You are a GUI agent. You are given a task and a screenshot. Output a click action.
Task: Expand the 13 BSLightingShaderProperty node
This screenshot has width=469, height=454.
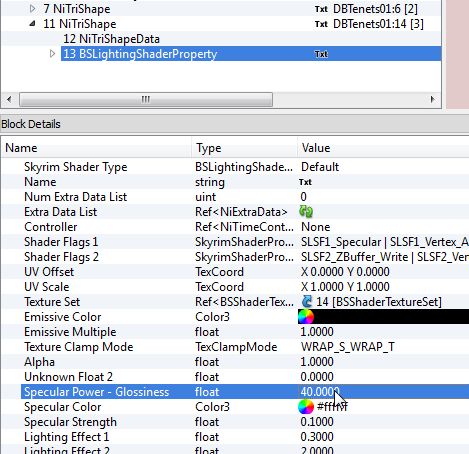coord(52,53)
